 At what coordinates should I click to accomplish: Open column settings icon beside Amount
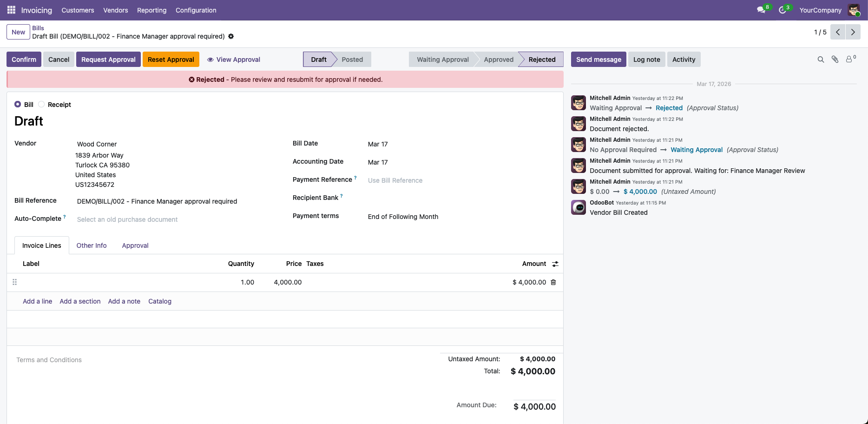555,264
